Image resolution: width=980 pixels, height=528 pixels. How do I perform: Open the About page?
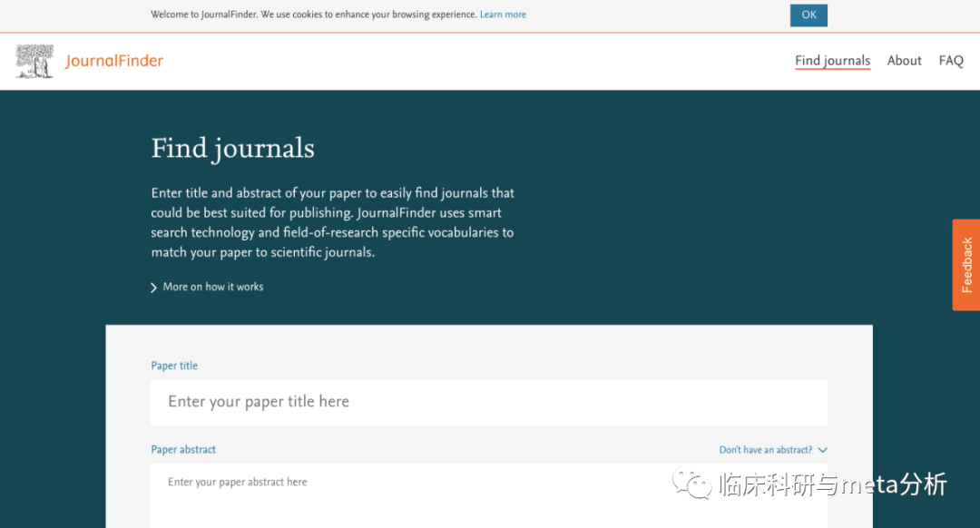[x=904, y=60]
